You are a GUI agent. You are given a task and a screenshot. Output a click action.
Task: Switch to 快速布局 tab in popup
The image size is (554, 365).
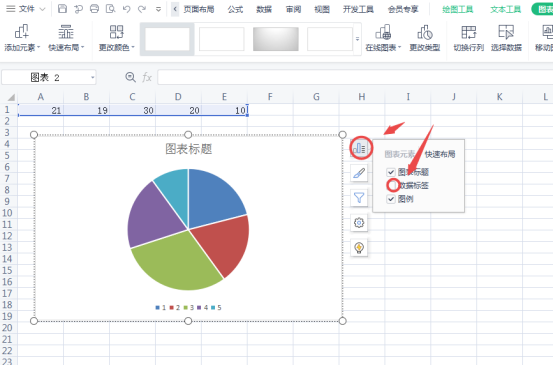(440, 154)
